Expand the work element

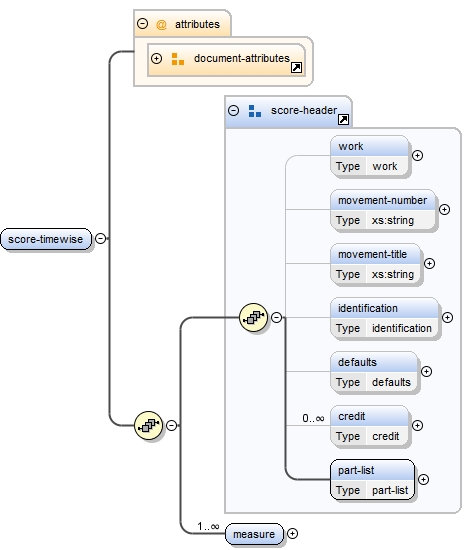click(417, 155)
